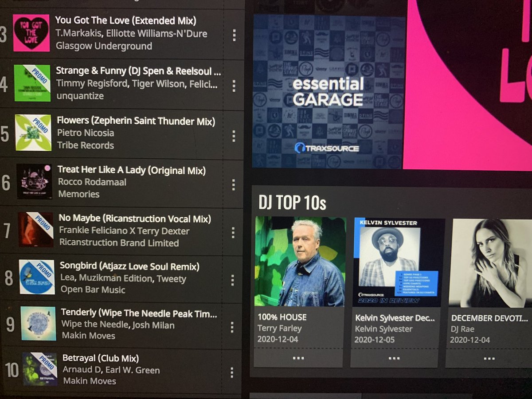532x399 pixels.
Task: Open three-dot menu for No Maybe track
Action: point(233,232)
